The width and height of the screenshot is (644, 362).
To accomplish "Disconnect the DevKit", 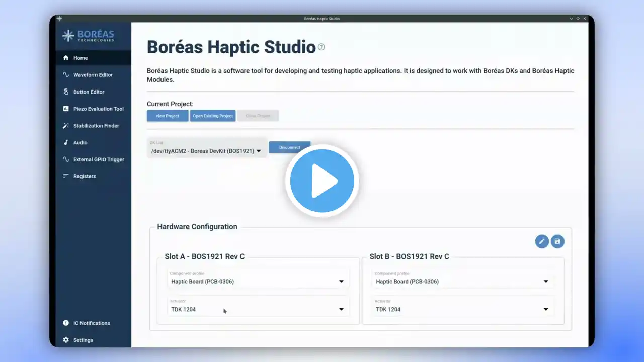I will pos(290,147).
